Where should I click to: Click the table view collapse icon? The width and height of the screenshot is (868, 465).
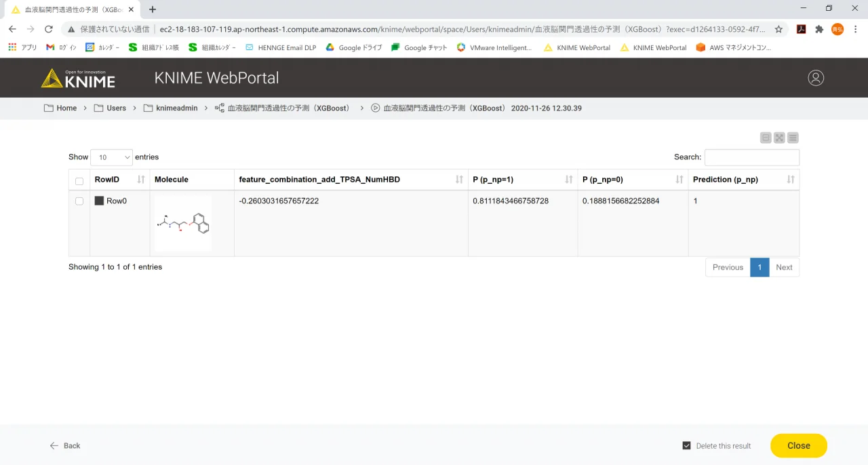click(x=766, y=138)
